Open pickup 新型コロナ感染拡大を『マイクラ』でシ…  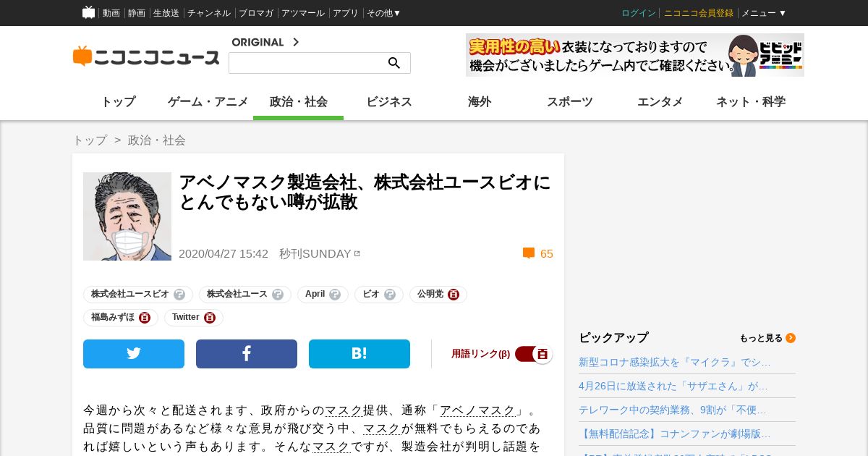(675, 362)
